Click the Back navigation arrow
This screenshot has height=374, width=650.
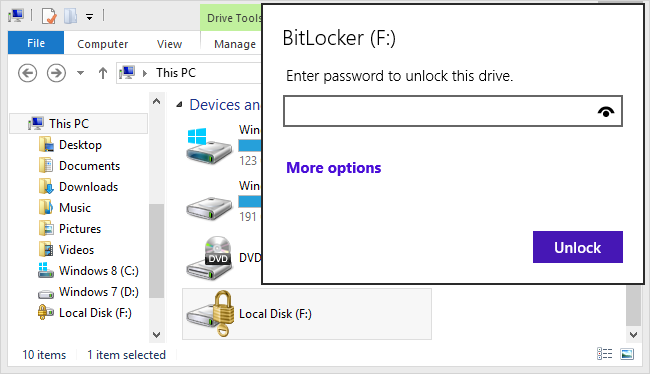click(27, 73)
